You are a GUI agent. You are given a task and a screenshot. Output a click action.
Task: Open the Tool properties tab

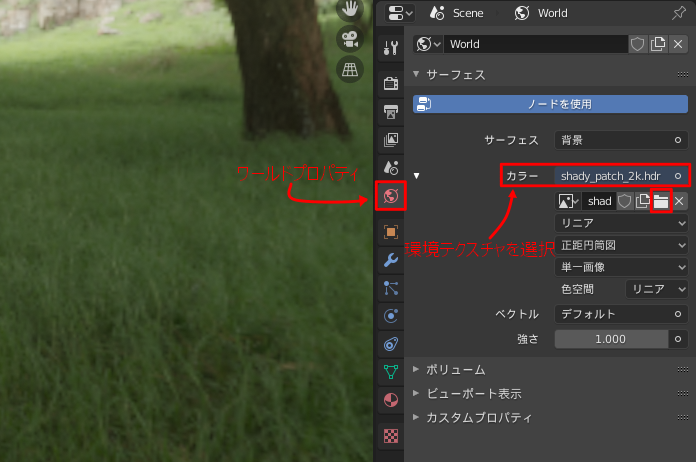[391, 47]
